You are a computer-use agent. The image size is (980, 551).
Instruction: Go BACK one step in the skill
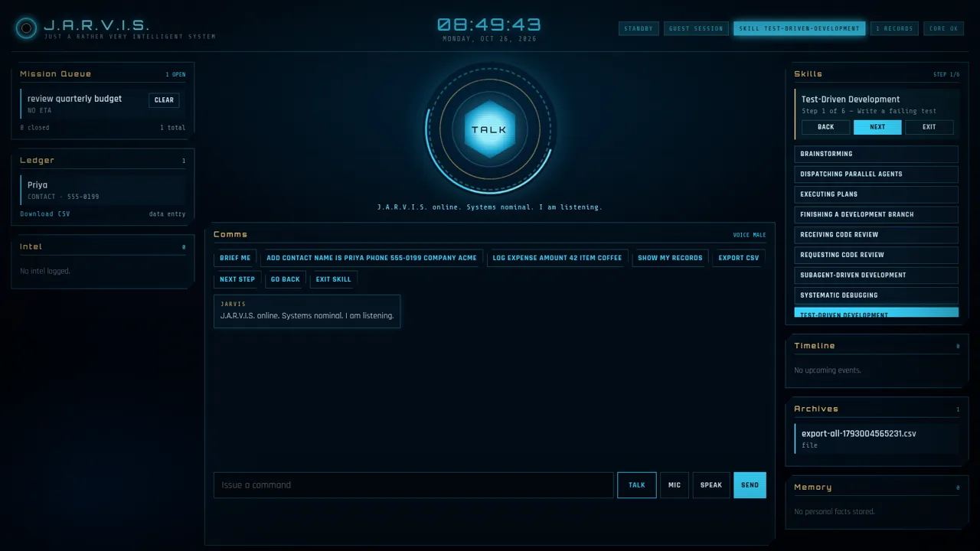click(826, 127)
